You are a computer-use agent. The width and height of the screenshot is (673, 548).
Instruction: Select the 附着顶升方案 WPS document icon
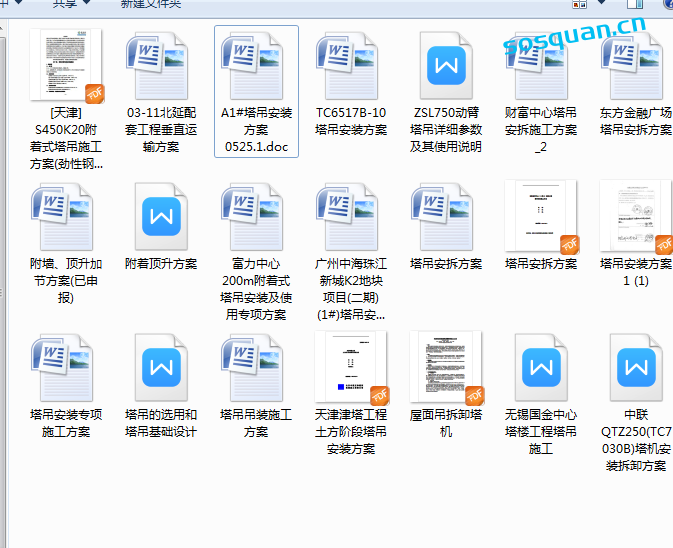pyautogui.click(x=160, y=217)
